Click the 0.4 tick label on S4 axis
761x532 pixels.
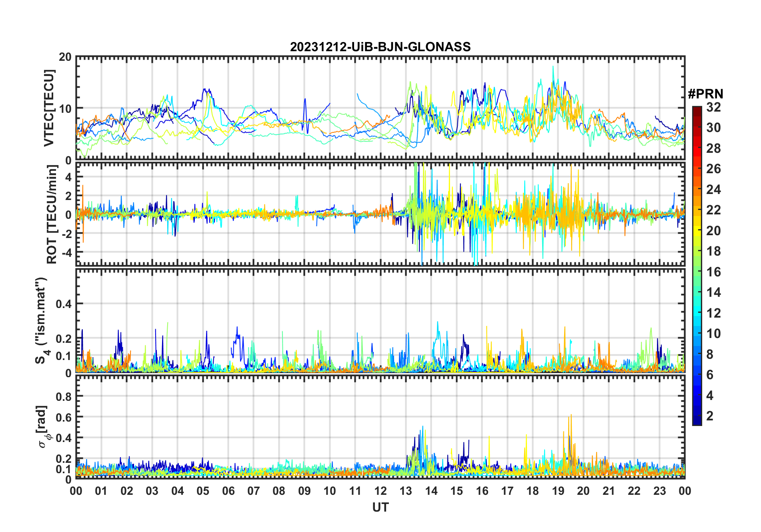(64, 304)
